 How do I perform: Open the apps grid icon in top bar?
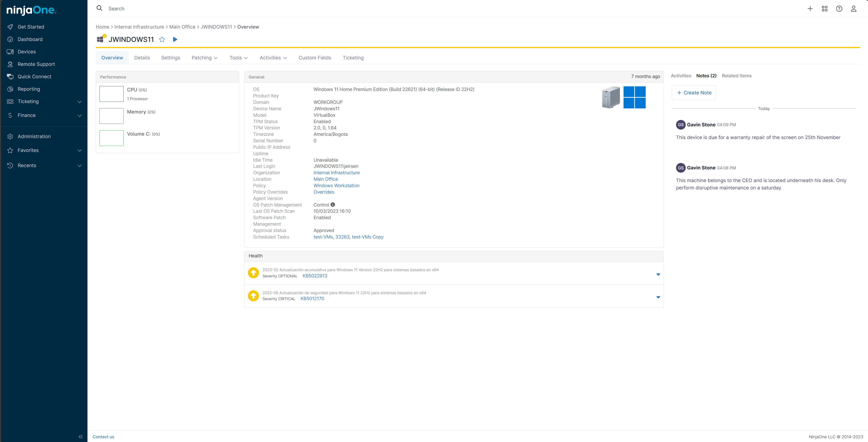pos(824,9)
